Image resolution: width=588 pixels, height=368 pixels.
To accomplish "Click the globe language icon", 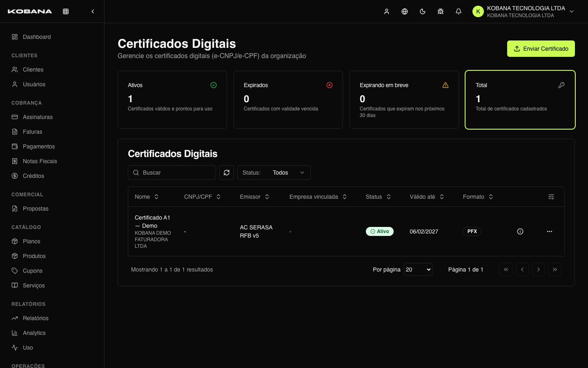I will 405,11.
